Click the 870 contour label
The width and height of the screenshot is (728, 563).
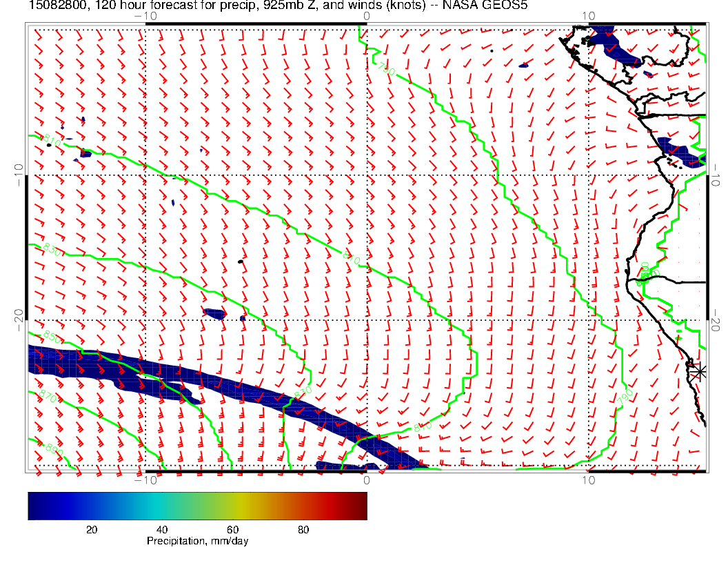pyautogui.click(x=48, y=397)
